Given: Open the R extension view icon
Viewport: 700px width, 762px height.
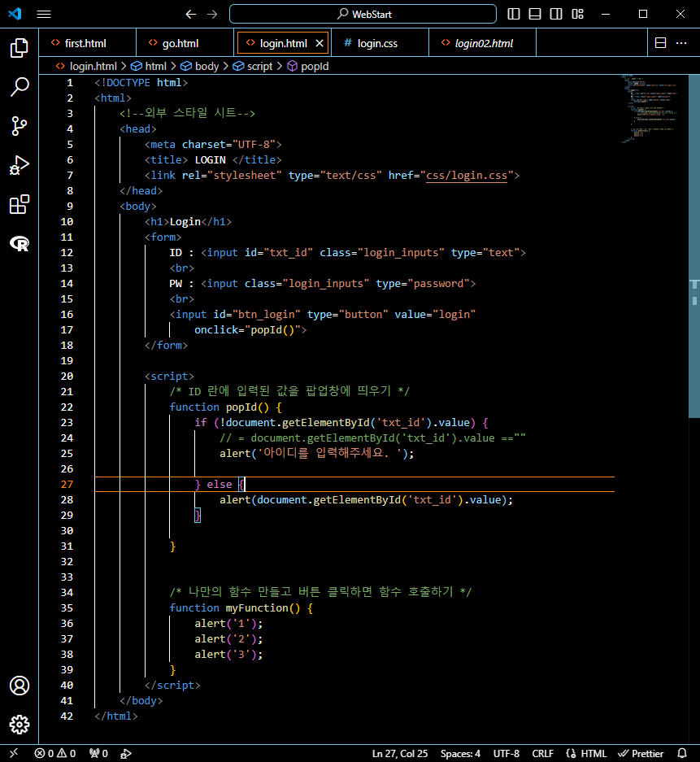Looking at the screenshot, I should [20, 243].
